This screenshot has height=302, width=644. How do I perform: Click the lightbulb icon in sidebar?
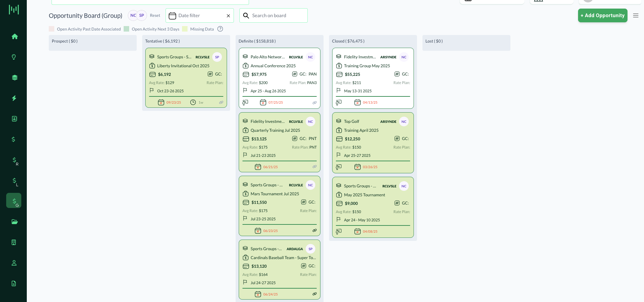(14, 57)
